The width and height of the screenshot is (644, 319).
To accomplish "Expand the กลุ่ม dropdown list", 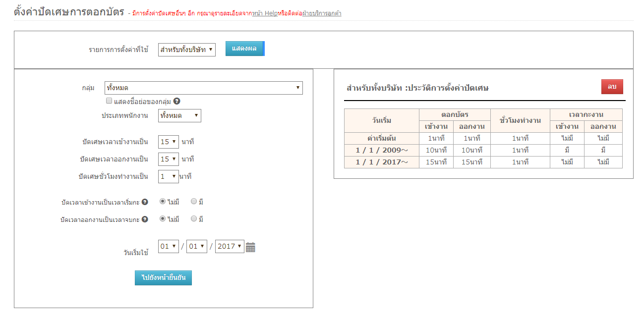I will [203, 88].
